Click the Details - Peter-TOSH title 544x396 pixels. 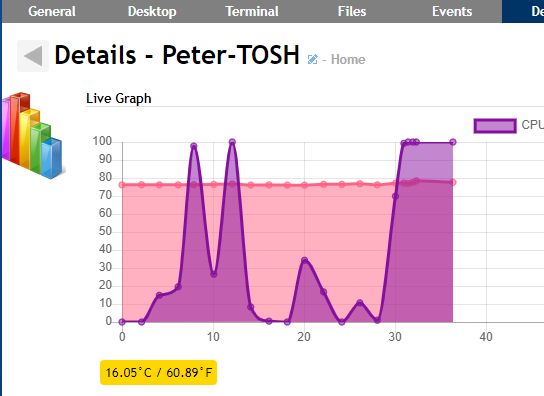(177, 55)
